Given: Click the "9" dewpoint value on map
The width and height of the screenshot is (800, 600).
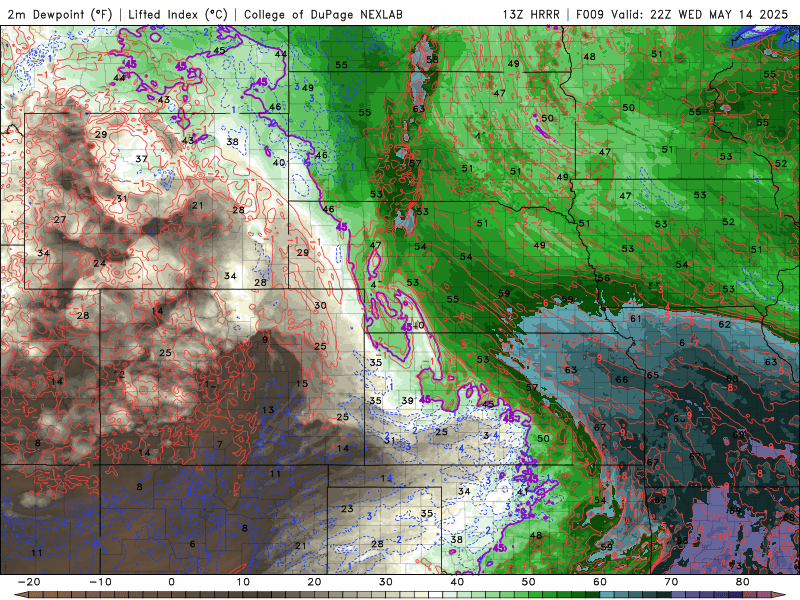Looking at the screenshot, I should pos(265,340).
